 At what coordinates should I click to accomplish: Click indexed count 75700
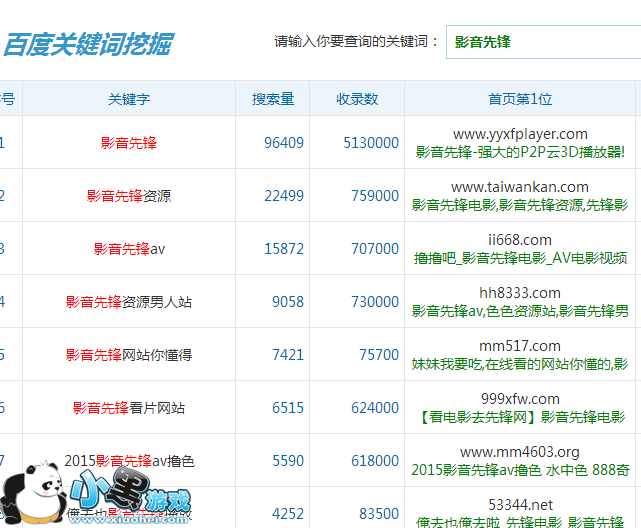click(x=379, y=355)
